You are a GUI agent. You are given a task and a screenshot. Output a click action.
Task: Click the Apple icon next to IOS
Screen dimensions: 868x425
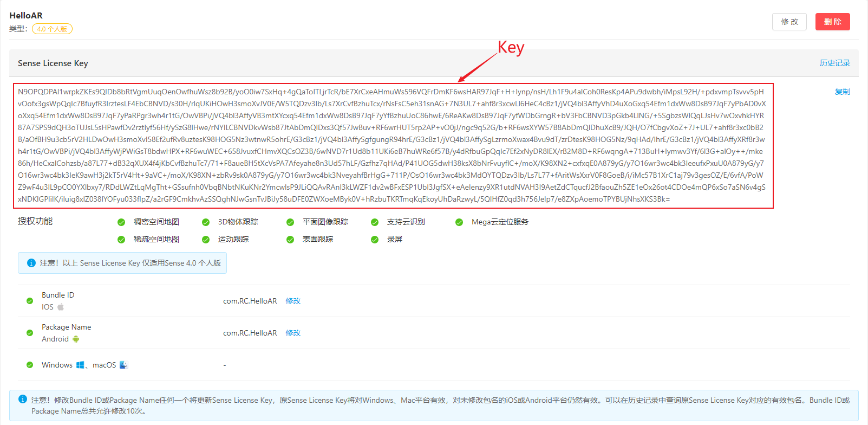click(x=61, y=307)
